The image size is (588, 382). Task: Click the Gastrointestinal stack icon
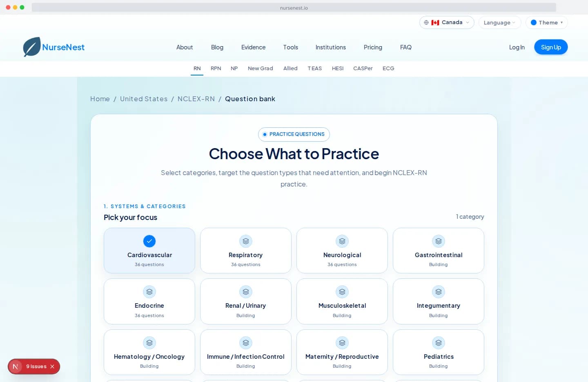click(439, 241)
